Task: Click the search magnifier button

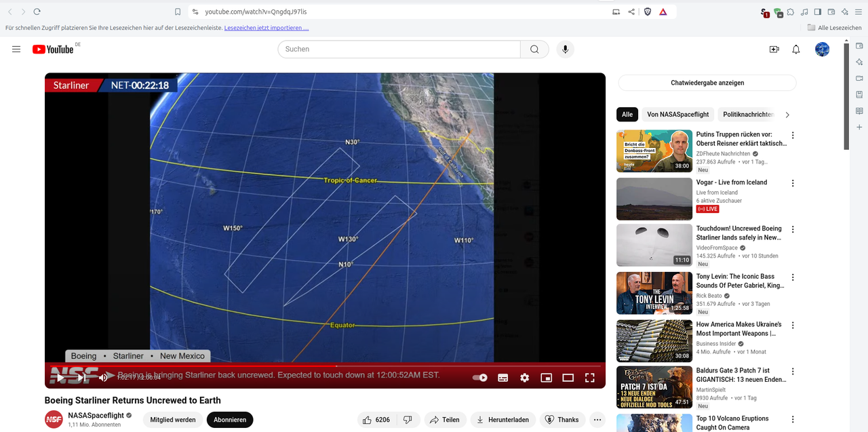Action: click(534, 49)
